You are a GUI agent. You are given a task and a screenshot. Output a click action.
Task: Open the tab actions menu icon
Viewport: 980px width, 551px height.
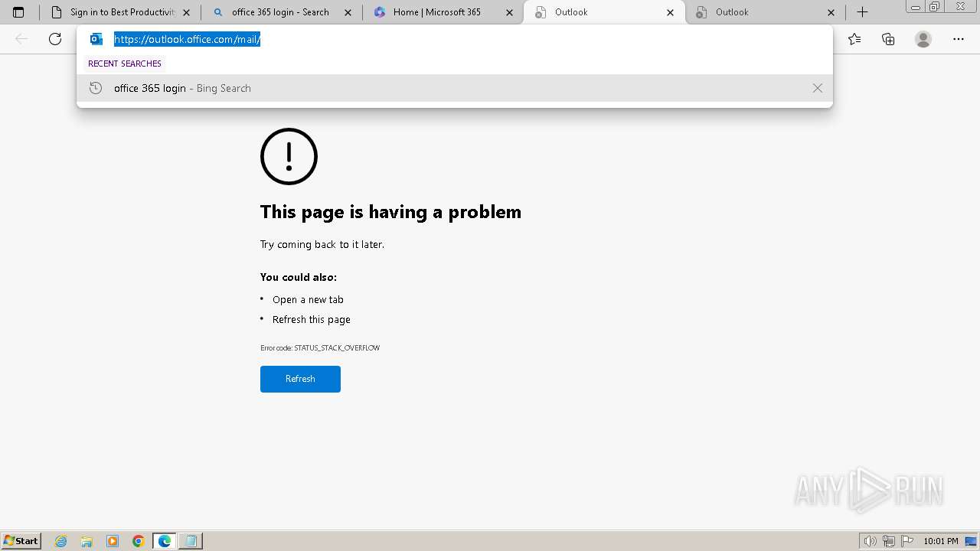[x=18, y=12]
